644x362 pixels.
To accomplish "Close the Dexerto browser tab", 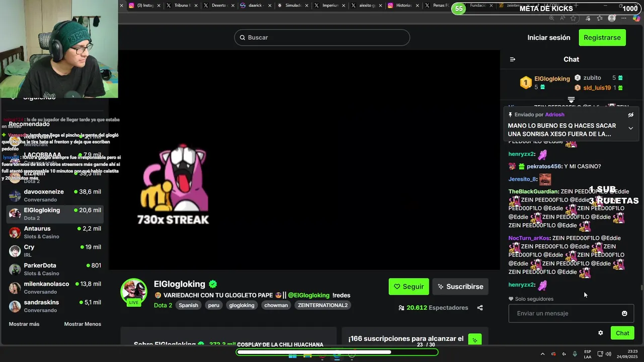I will coord(232,6).
